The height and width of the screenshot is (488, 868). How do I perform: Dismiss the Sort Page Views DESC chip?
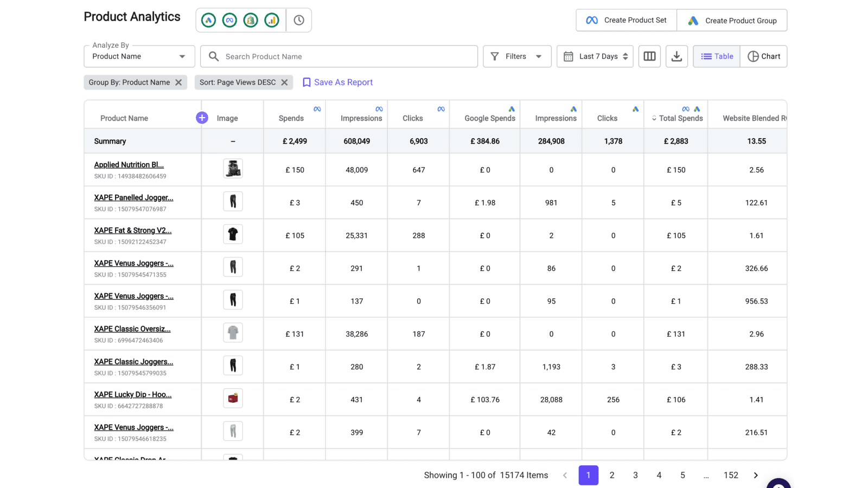pyautogui.click(x=284, y=82)
